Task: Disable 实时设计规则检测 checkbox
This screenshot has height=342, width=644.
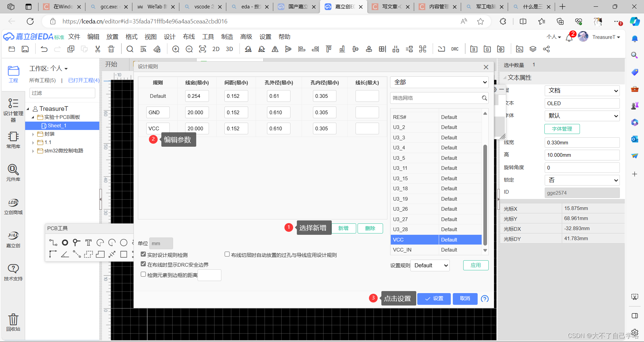Action: 143,254
